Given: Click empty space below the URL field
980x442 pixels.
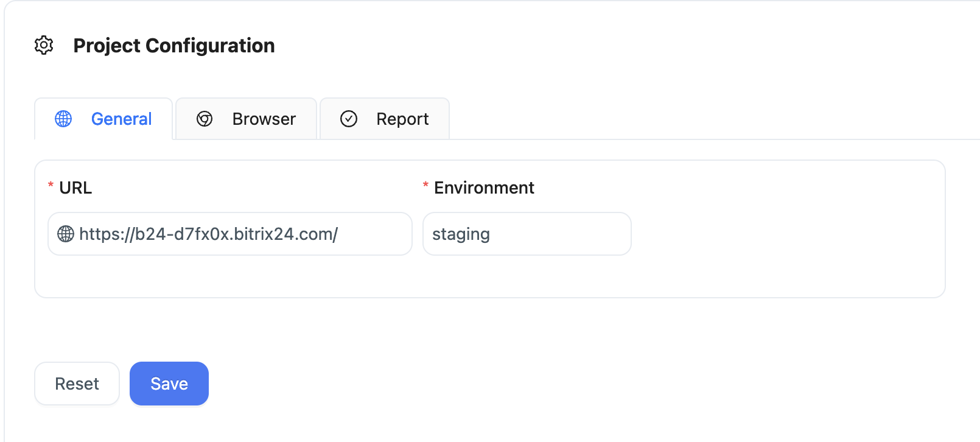Looking at the screenshot, I should [x=230, y=276].
